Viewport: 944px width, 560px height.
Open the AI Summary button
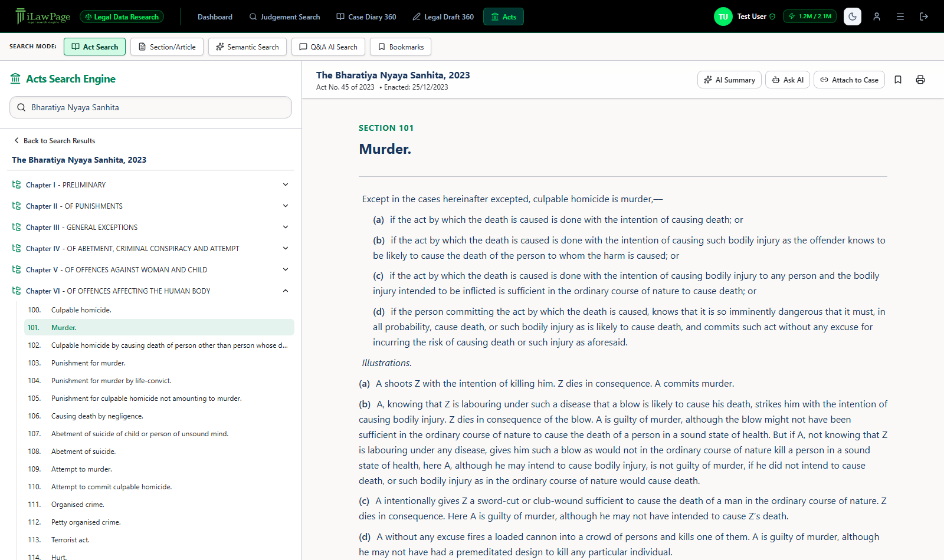(729, 80)
